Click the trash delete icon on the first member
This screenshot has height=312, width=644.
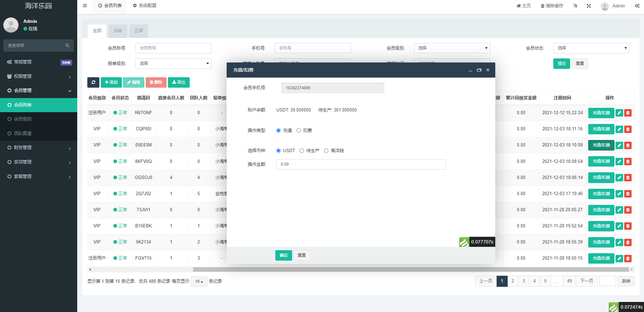point(628,113)
